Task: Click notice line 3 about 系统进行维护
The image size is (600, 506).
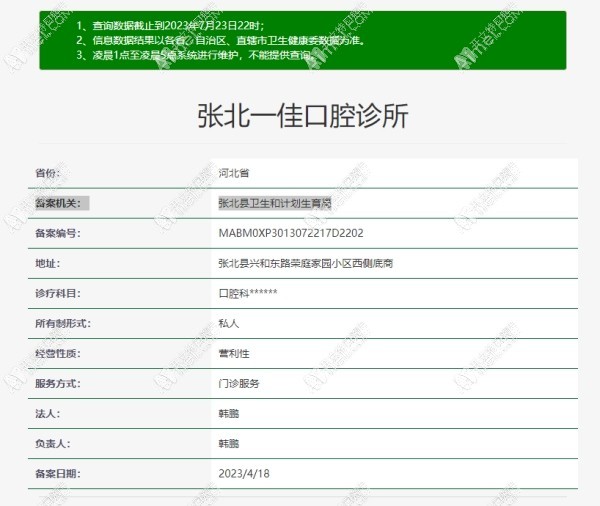Action: coord(195,55)
